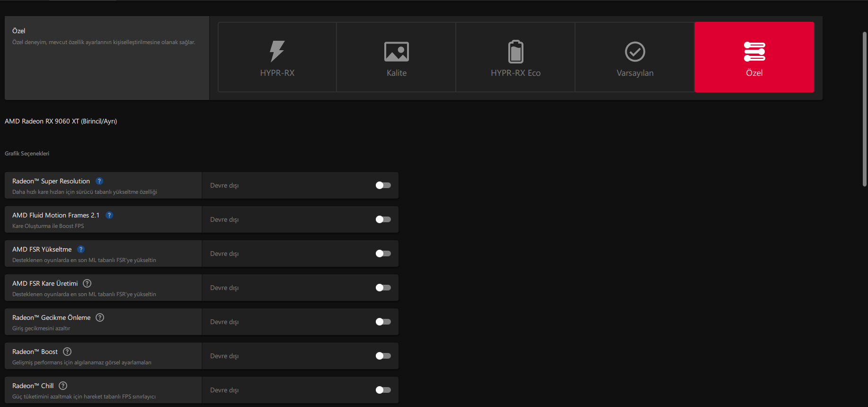Click 'Devre dışı' status for AMD FSR Kare Üretimi
The width and height of the screenshot is (868, 407).
click(x=224, y=288)
